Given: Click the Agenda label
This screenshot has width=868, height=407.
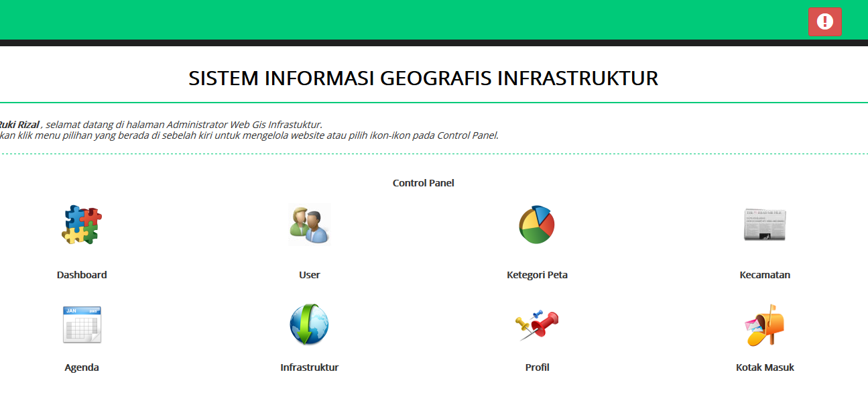Looking at the screenshot, I should point(82,367).
